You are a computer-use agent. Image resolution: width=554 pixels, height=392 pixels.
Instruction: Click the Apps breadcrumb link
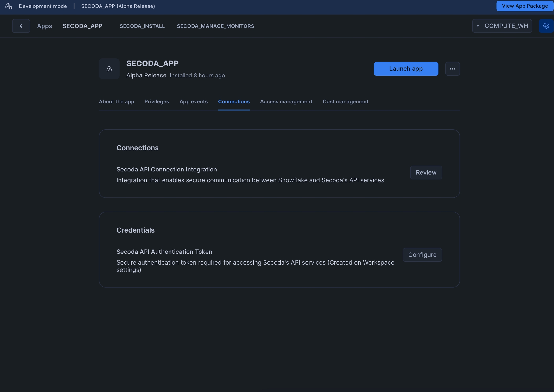click(44, 26)
